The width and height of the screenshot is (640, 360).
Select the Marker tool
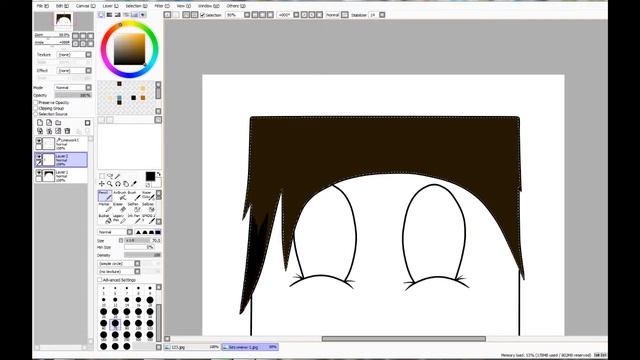(105, 207)
